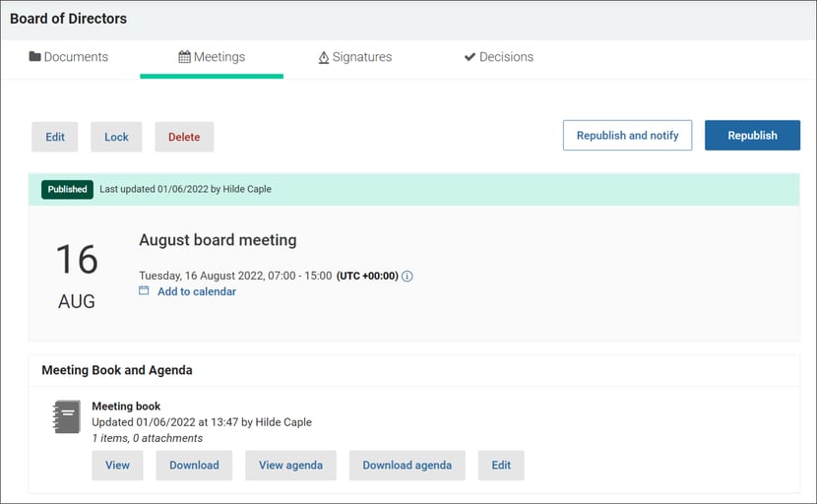Add the meeting to calendar

click(x=197, y=291)
